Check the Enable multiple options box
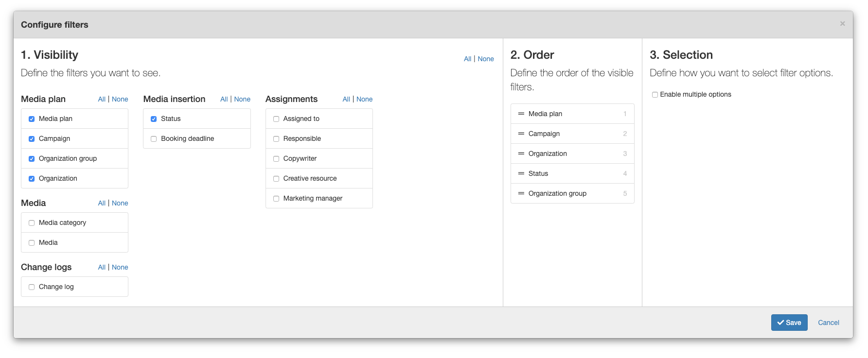Viewport: 868px width, 358px height. (x=655, y=95)
